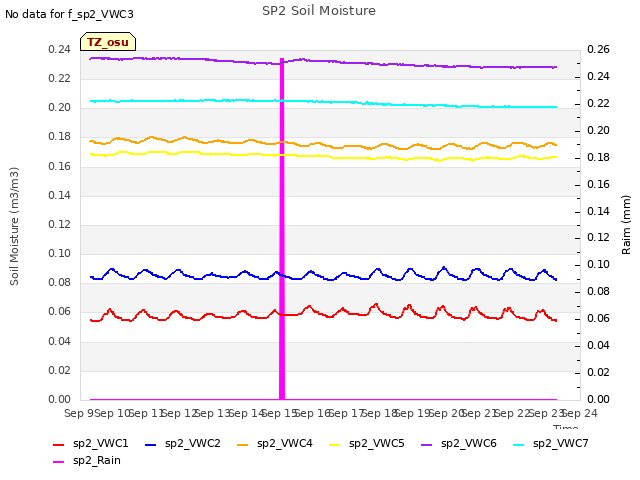This screenshot has height=480, width=640.
Task: Click the magenta sp2_Rain legend swatch
Action: click(59, 462)
